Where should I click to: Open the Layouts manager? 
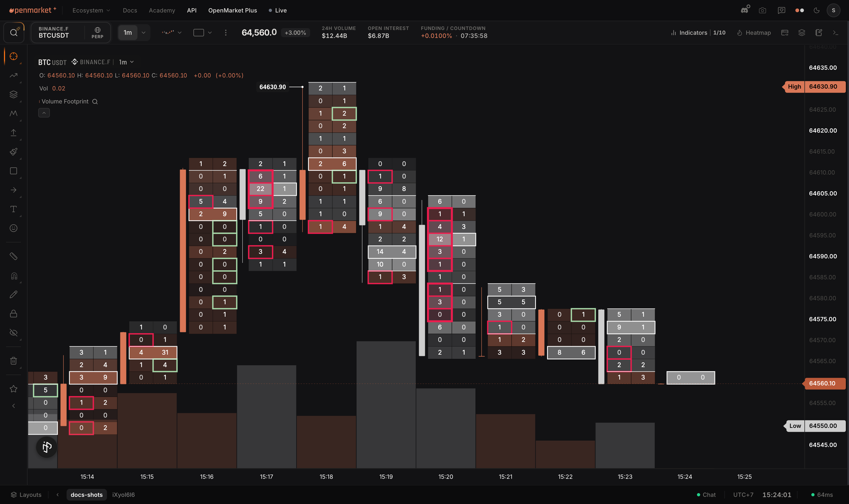(26, 494)
